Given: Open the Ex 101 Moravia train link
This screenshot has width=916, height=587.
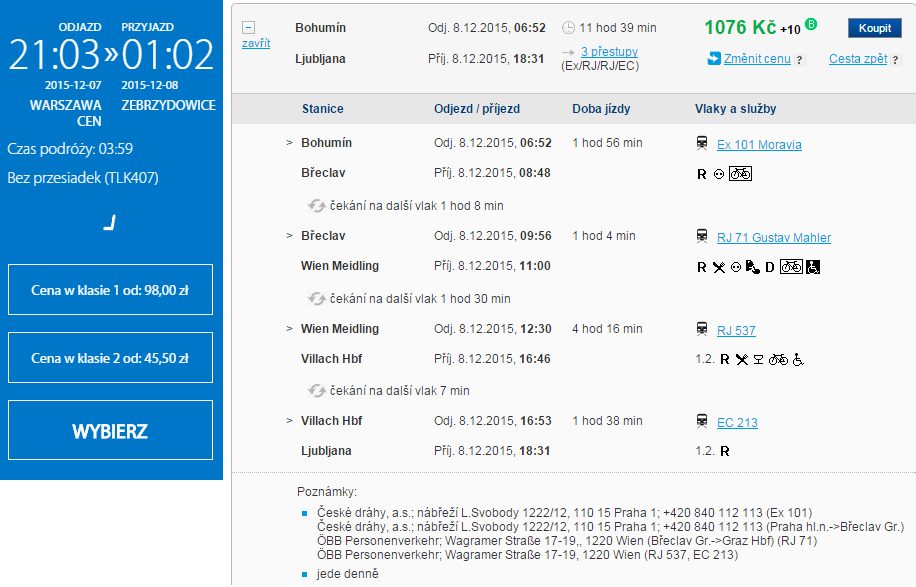Looking at the screenshot, I should tap(759, 144).
